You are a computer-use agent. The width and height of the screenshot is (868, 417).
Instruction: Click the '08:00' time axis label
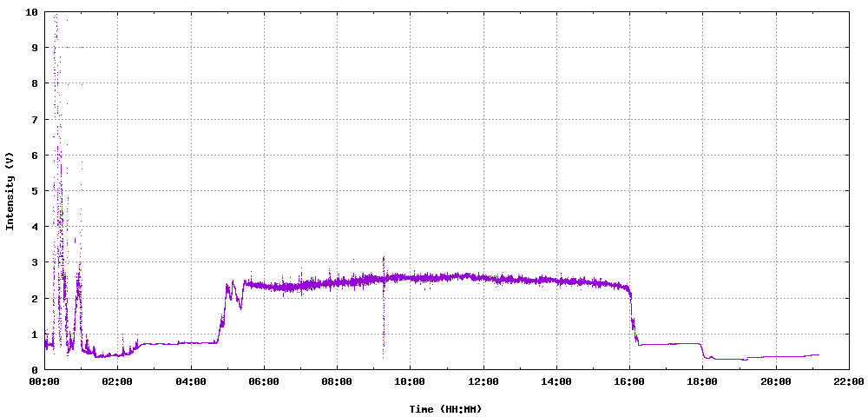click(337, 381)
